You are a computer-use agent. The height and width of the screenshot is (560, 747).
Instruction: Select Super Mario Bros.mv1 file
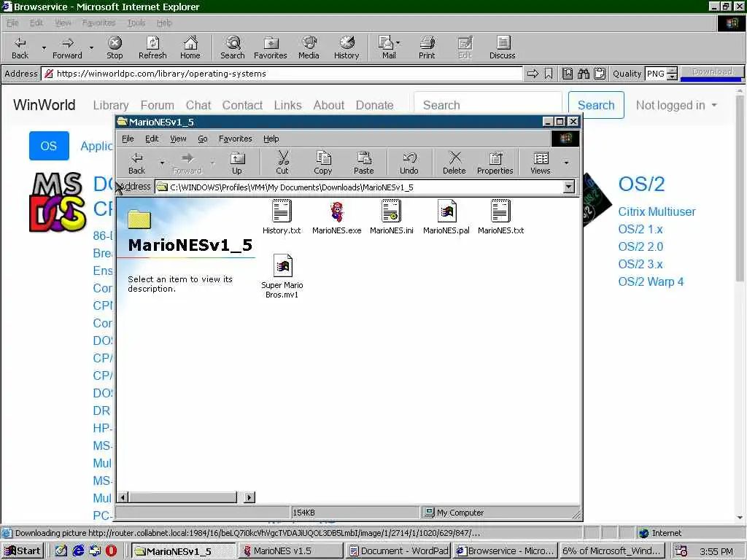click(282, 277)
